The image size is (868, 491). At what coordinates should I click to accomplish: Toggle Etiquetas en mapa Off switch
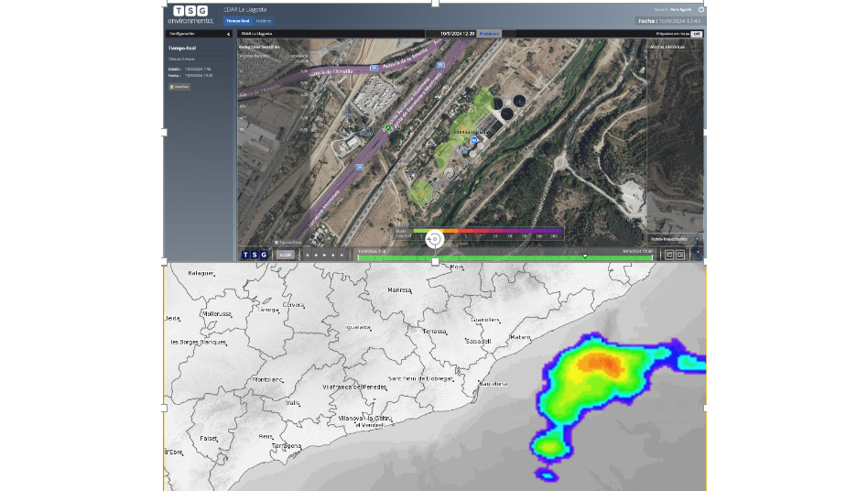(696, 34)
